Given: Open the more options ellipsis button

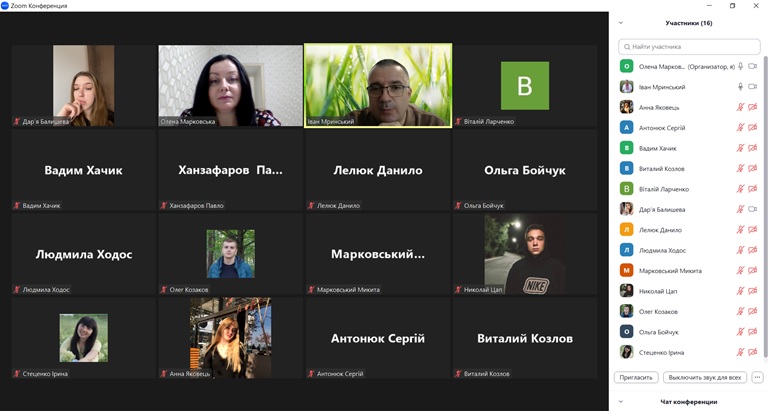Looking at the screenshot, I should coord(758,378).
